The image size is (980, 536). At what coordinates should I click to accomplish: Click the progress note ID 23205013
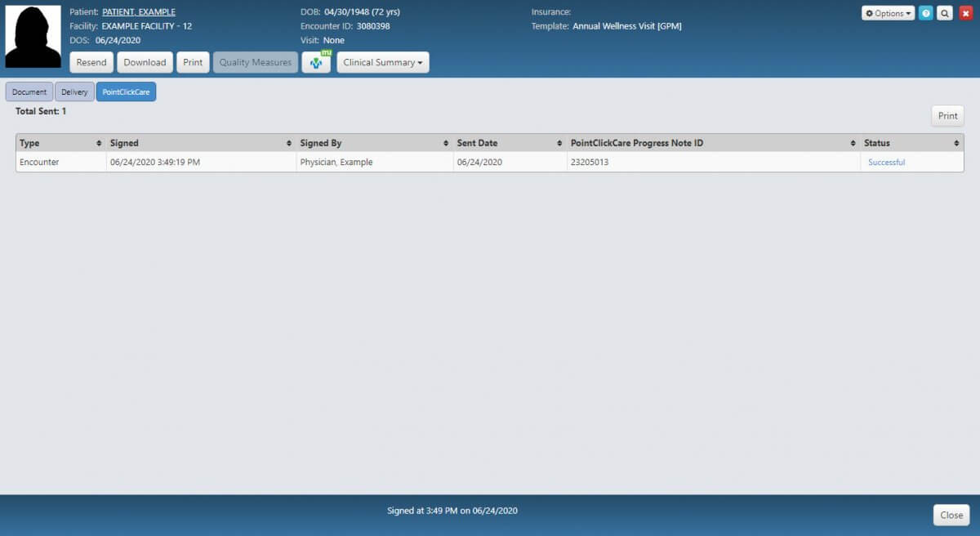(x=589, y=162)
